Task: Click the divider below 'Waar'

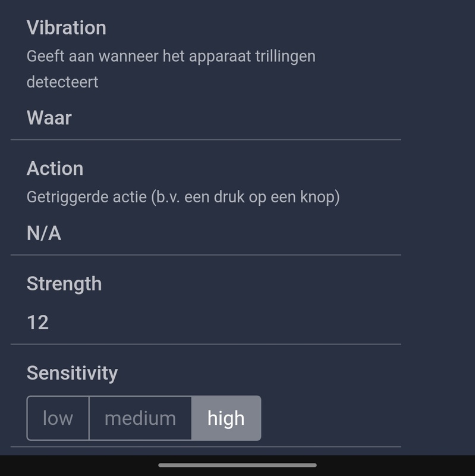Action: click(206, 140)
